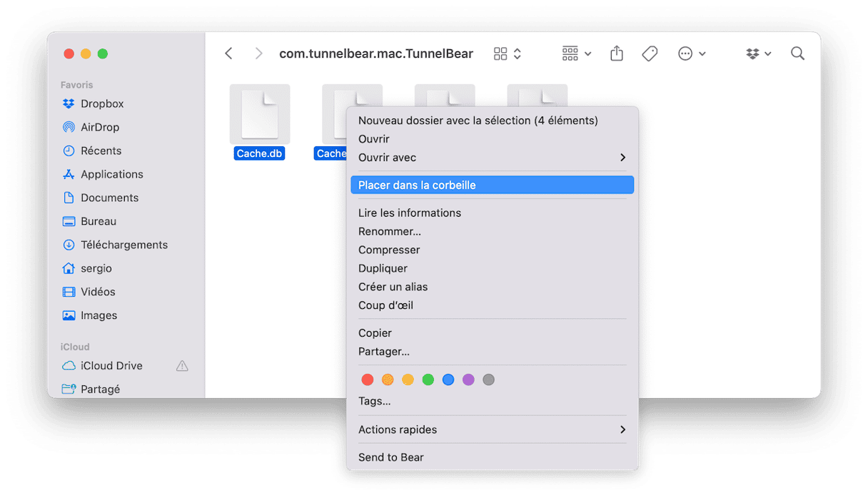Select Compresser from context menu
Image resolution: width=868 pixels, height=493 pixels.
pos(389,250)
